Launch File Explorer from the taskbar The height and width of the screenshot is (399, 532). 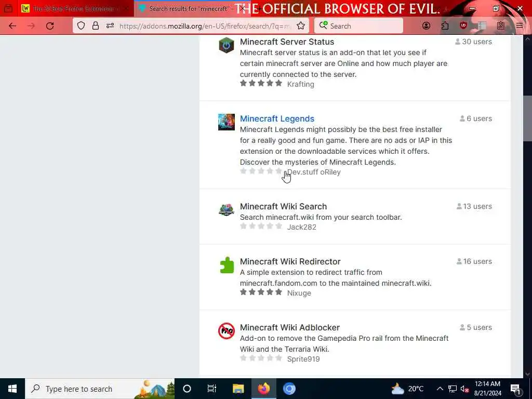[238, 389]
